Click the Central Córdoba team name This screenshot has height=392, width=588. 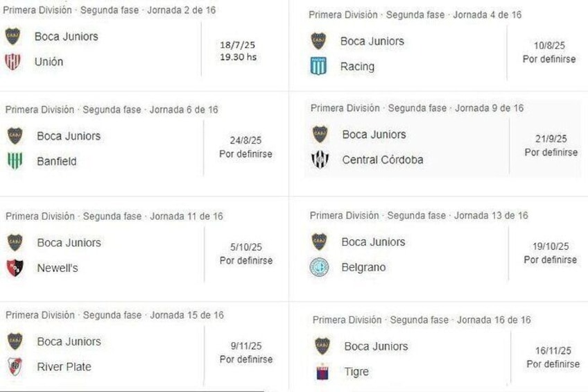pos(382,160)
